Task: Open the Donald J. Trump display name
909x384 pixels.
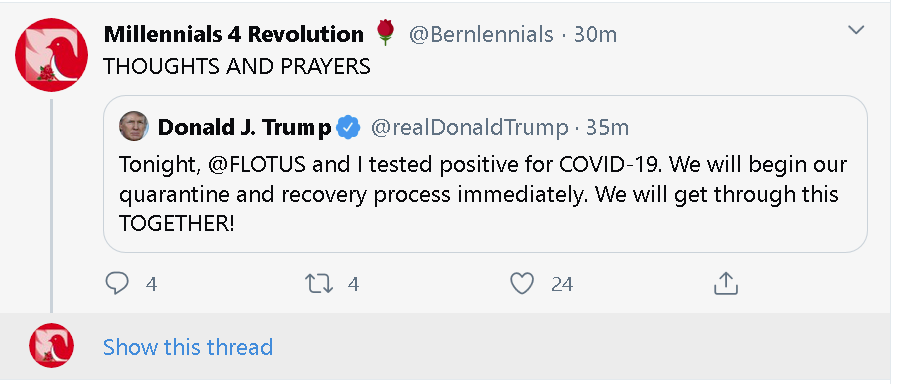Action: click(245, 128)
